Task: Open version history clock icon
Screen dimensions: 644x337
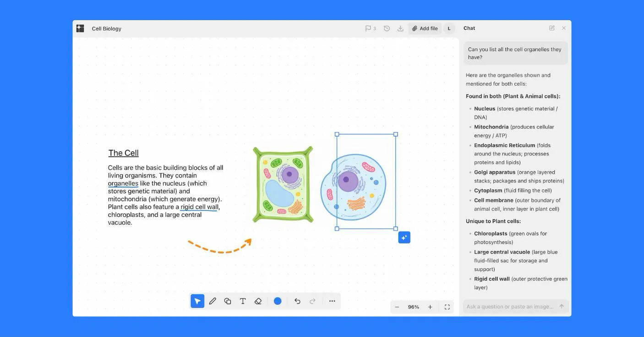Action: (x=387, y=28)
